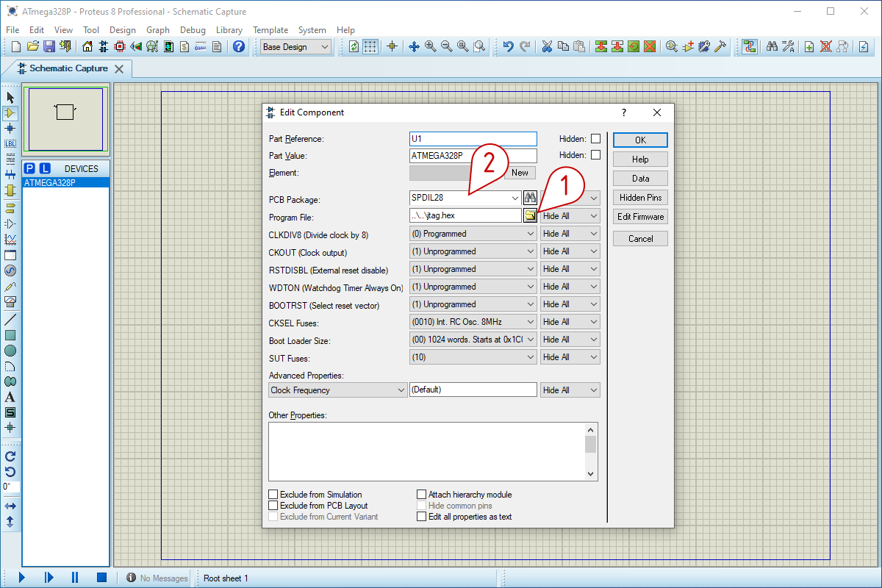Image resolution: width=882 pixels, height=588 pixels.
Task: Open the Bill of Materials dollar icon
Action: tap(184, 46)
